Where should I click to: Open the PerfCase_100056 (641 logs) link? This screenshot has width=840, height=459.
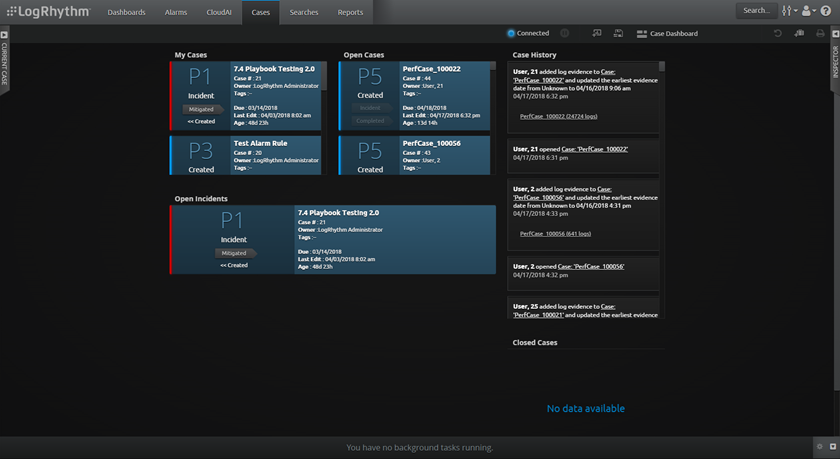click(x=555, y=233)
